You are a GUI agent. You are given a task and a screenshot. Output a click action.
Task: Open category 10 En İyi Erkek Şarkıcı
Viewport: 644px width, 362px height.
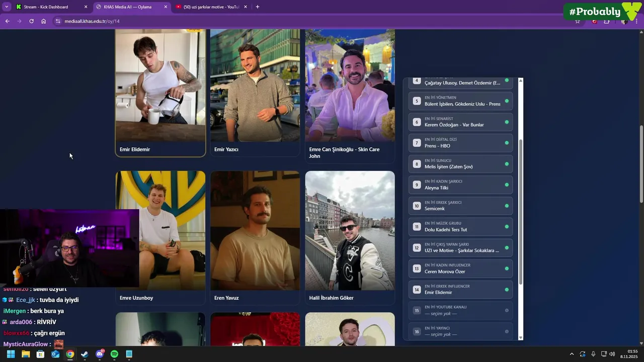coord(460,206)
